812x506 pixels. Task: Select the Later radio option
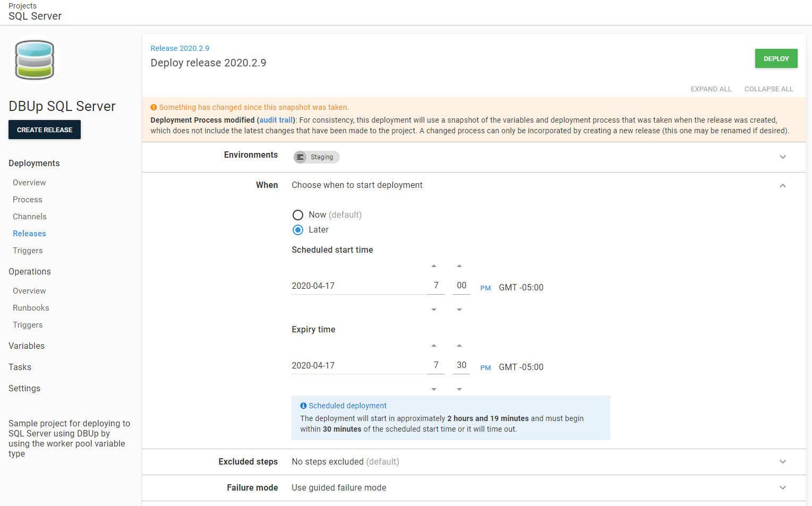[298, 230]
